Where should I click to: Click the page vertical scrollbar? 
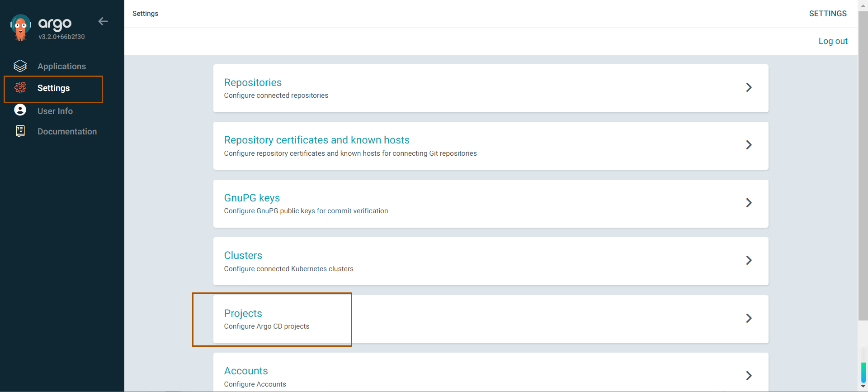863,181
